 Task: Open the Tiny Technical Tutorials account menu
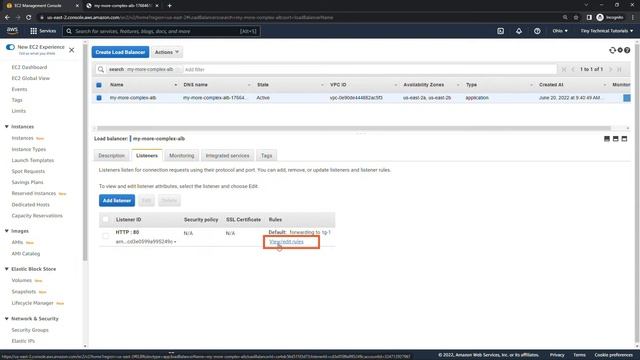607,31
